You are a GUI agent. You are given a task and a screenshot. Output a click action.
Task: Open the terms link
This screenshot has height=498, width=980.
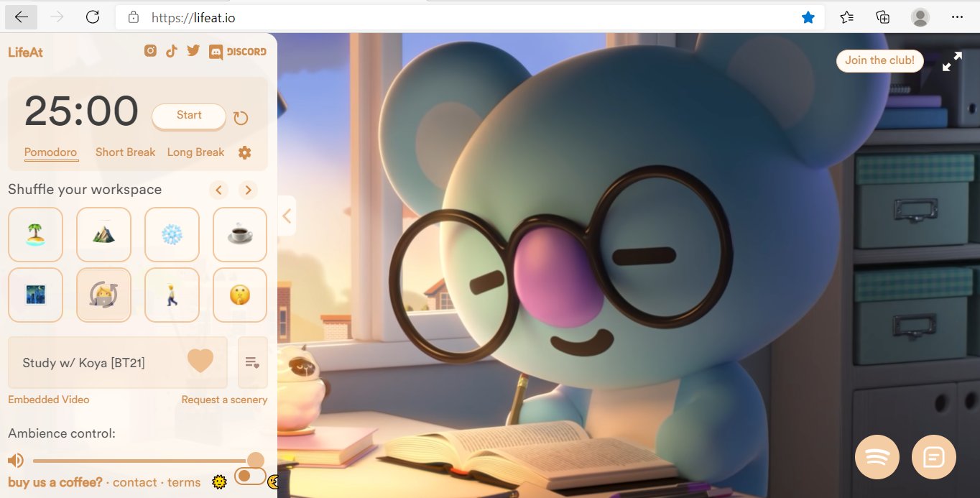(x=184, y=482)
